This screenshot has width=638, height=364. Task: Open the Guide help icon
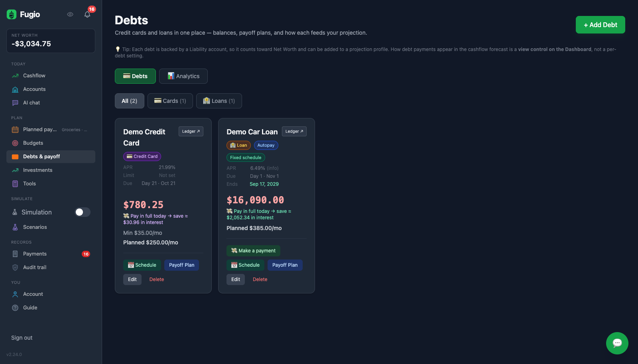tap(15, 308)
